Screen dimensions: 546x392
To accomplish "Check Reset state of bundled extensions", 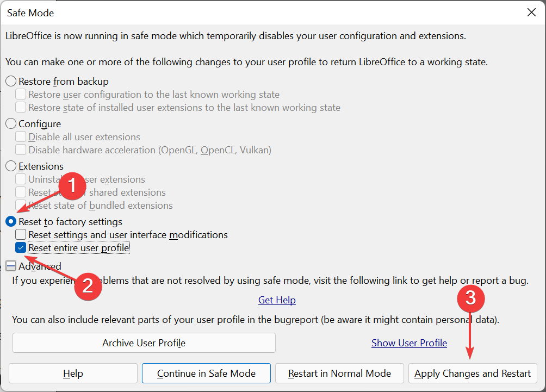I will 21,206.
